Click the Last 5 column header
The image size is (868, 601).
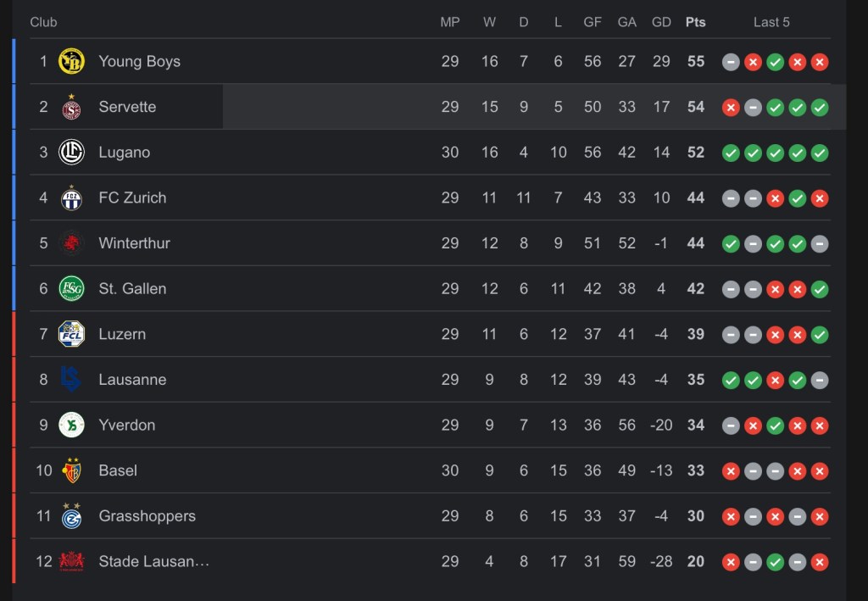point(771,22)
